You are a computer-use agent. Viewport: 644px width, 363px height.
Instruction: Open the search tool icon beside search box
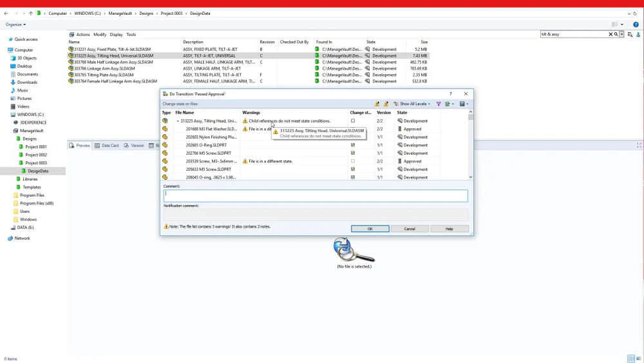[630, 35]
